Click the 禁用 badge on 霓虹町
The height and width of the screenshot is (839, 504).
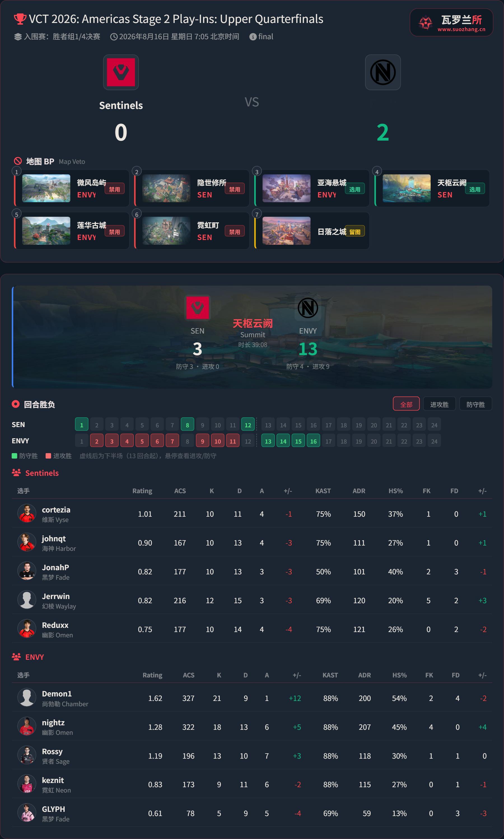(x=234, y=231)
